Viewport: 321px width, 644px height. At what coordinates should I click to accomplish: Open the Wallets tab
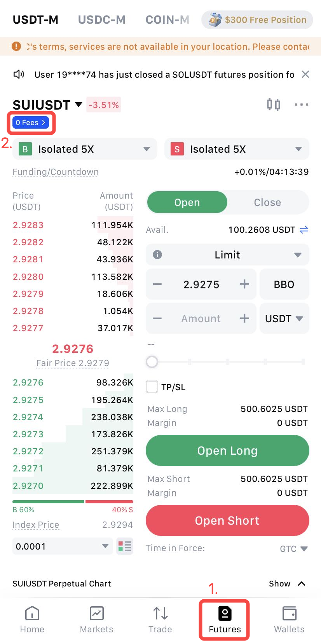289,620
